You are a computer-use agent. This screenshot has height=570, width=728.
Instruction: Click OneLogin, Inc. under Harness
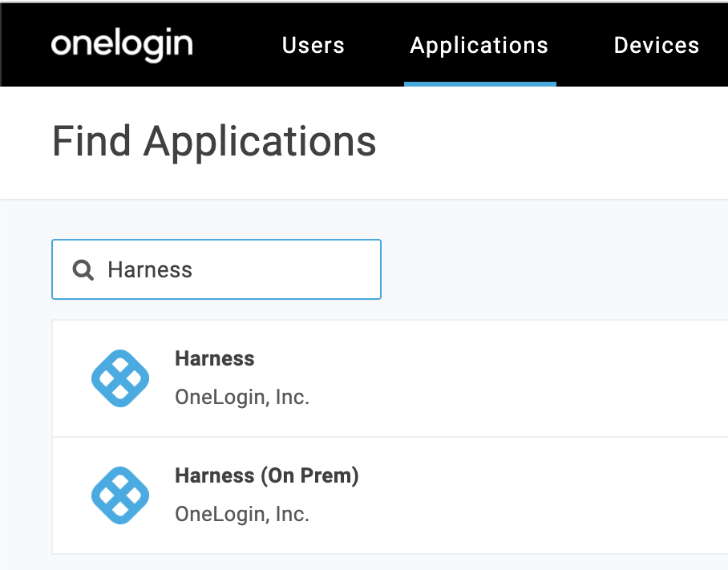click(242, 398)
